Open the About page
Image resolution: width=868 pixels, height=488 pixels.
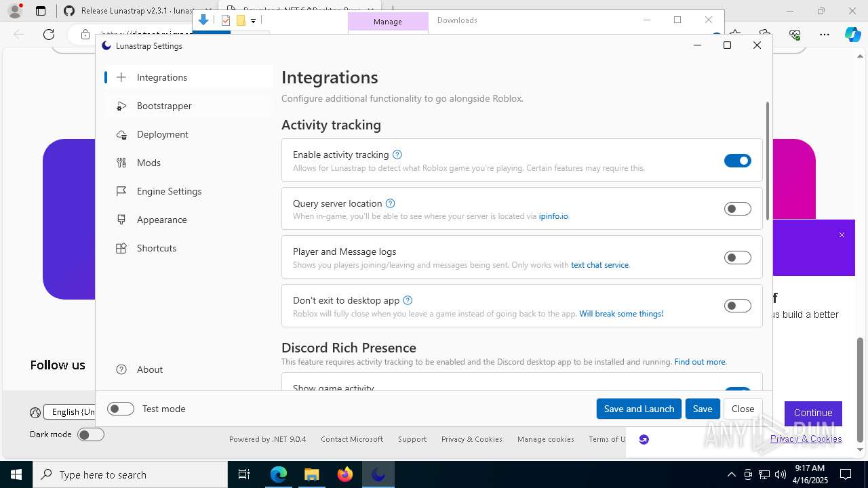coord(188,369)
